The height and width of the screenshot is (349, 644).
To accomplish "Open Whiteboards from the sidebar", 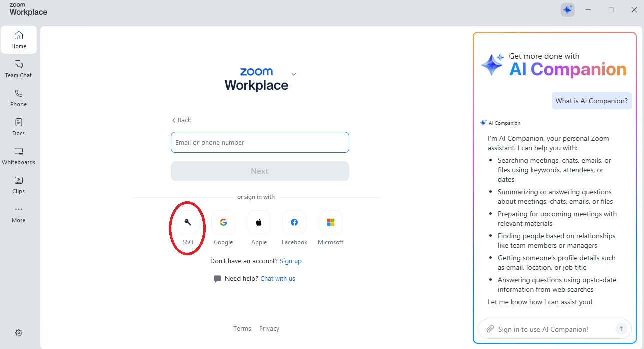I will (x=18, y=155).
